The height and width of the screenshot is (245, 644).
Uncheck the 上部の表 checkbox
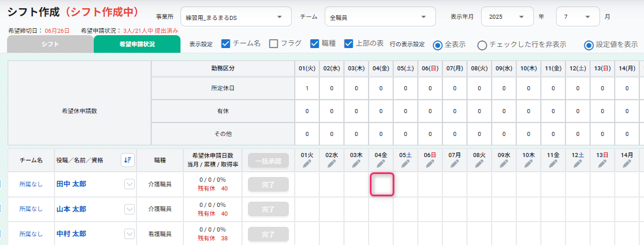pos(349,43)
